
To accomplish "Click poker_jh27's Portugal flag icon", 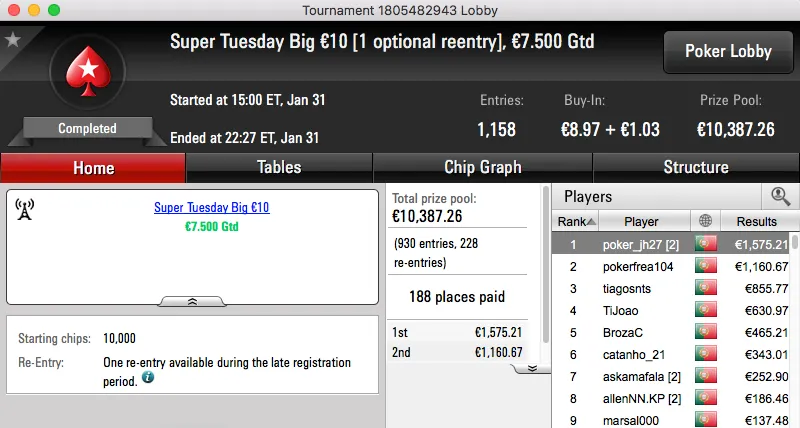I will click(707, 243).
